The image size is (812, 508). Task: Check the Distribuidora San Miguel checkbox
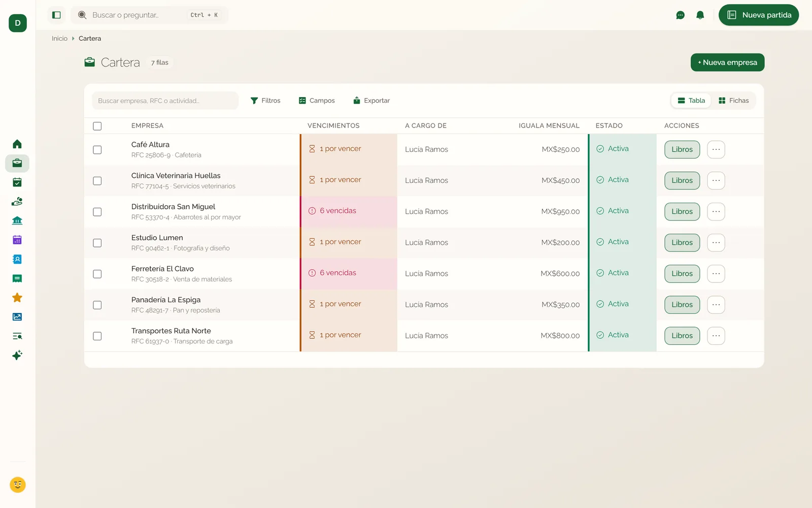click(97, 212)
